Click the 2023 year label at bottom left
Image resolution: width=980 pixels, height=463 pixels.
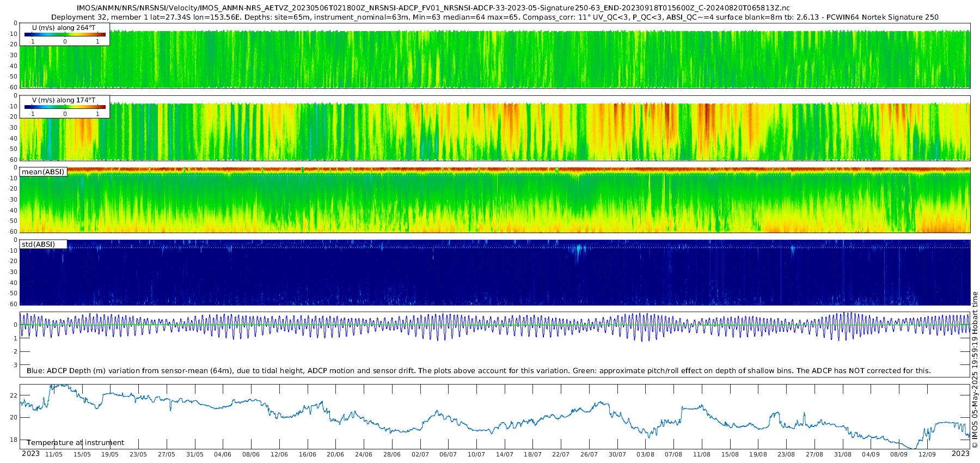[30, 453]
